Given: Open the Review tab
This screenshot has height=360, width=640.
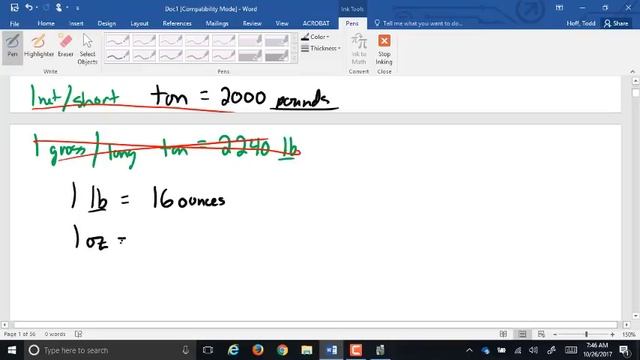Looking at the screenshot, I should (252, 24).
